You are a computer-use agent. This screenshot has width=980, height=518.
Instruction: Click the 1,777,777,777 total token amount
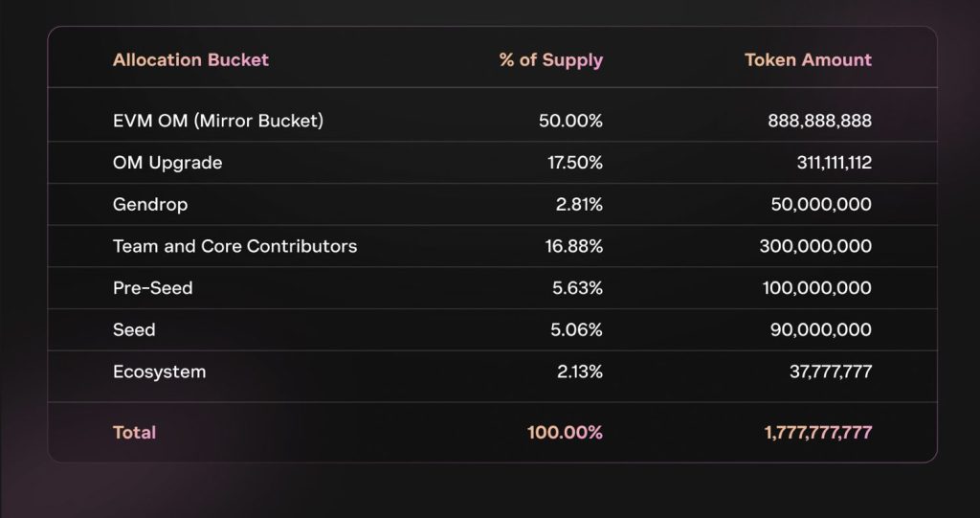click(817, 433)
